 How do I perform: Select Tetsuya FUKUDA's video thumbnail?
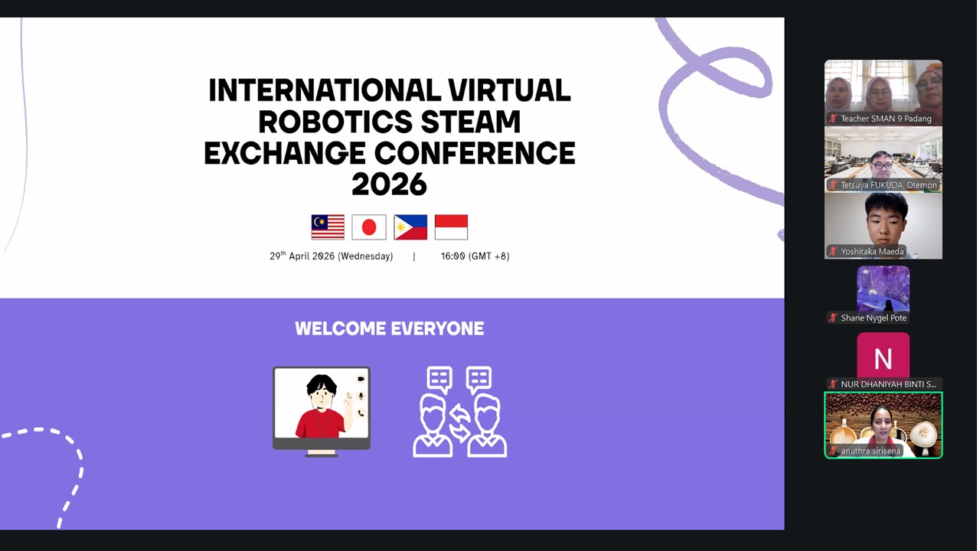tap(883, 155)
